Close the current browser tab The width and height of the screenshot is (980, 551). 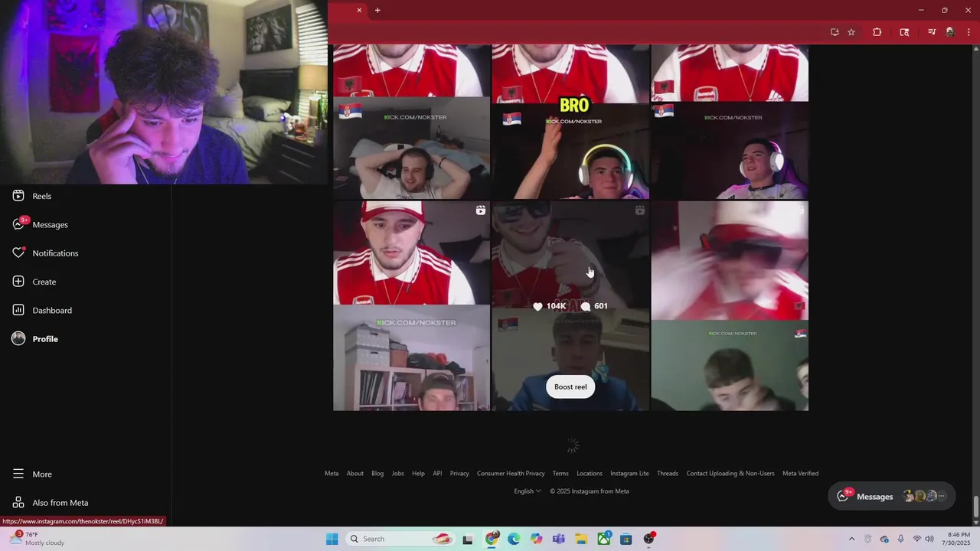(x=359, y=10)
